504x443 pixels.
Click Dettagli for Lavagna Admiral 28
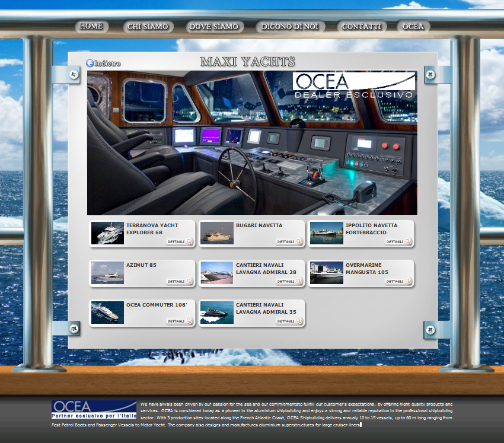(289, 281)
